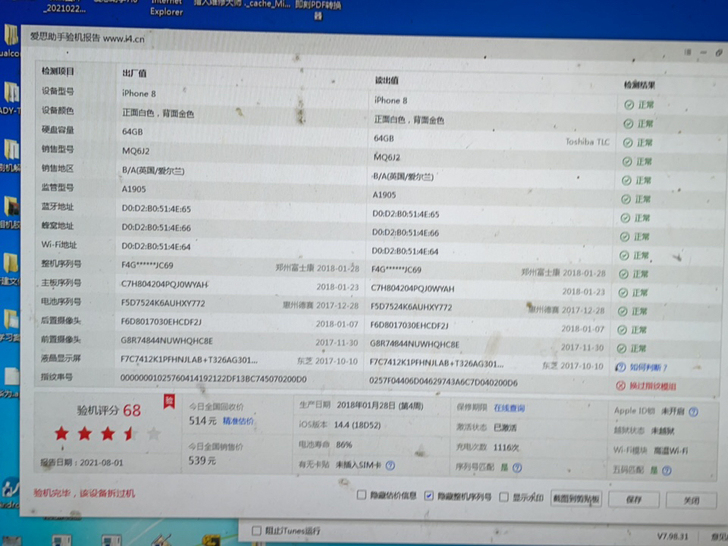
Task: Open the Internet Explorer desktop shortcut
Action: point(166,8)
